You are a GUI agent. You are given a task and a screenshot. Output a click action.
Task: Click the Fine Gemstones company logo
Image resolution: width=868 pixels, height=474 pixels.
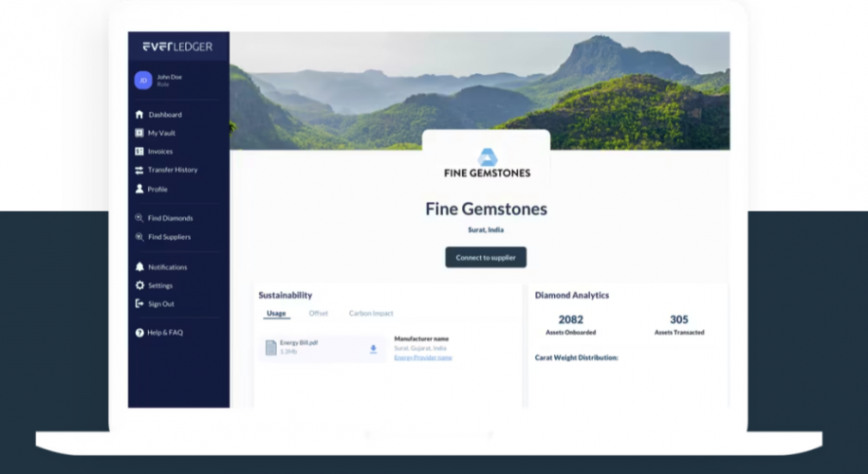(x=488, y=163)
